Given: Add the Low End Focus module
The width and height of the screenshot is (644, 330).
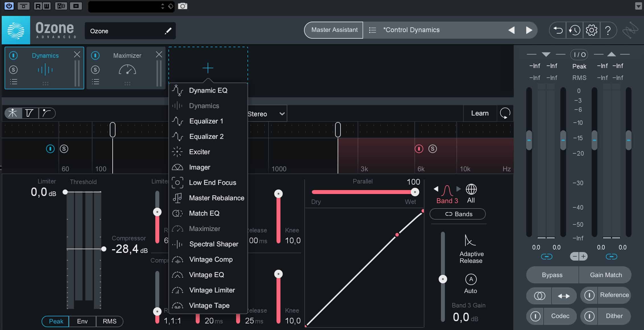Looking at the screenshot, I should tap(208, 183).
